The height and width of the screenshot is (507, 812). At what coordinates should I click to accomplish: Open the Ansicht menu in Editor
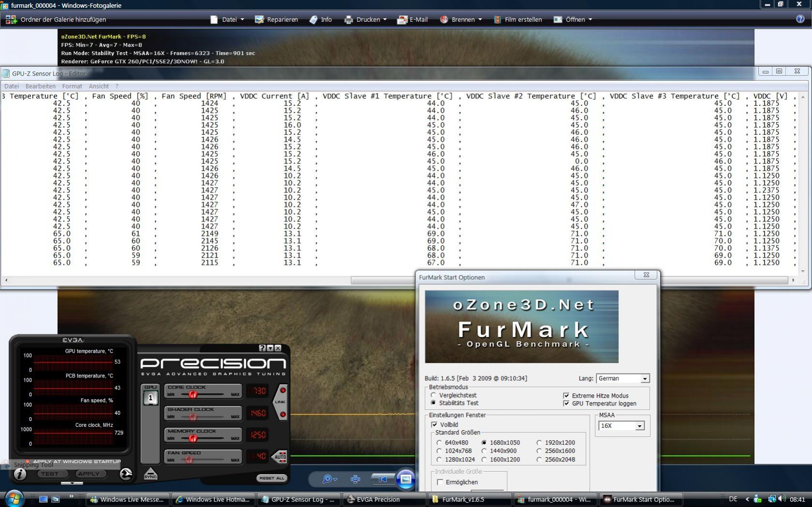99,86
